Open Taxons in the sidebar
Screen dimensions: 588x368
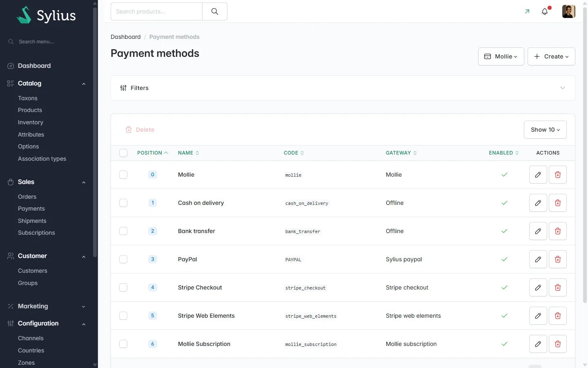point(28,98)
